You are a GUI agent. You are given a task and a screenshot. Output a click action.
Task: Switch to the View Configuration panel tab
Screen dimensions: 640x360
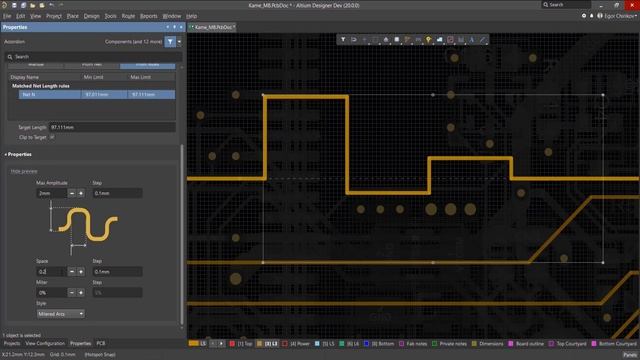tap(45, 343)
